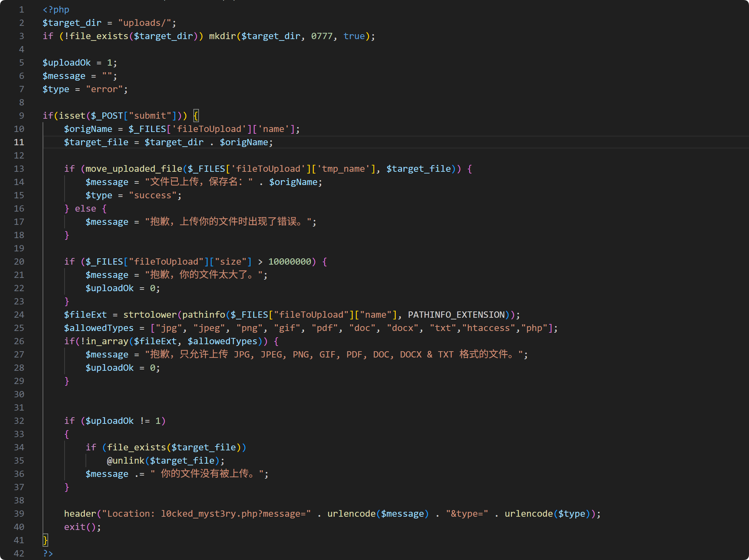Click the "&type=" string on line 39

click(467, 514)
